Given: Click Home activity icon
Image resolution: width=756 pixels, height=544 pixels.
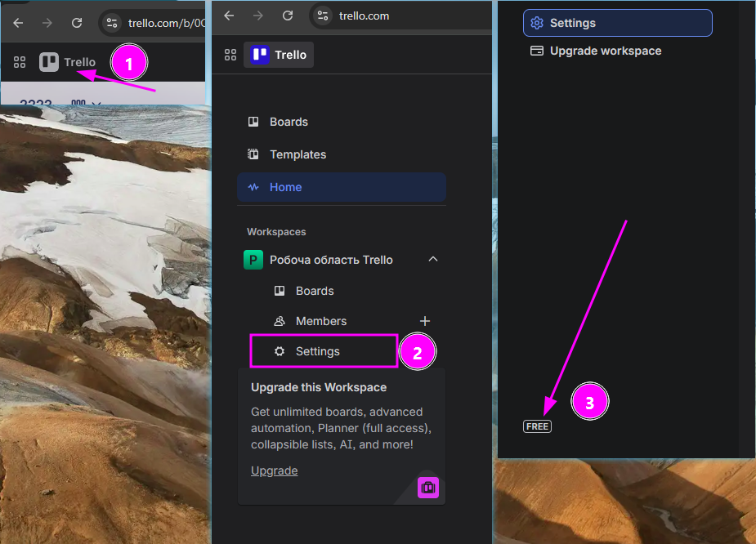Looking at the screenshot, I should (x=253, y=187).
